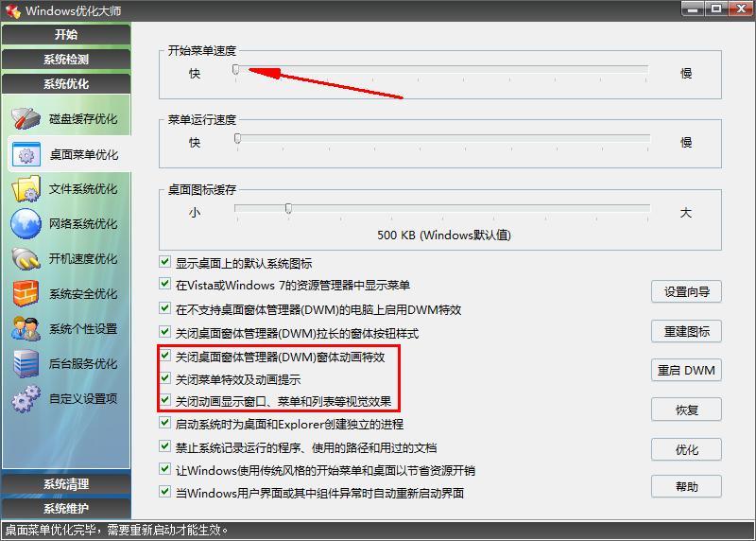Toggle 禁止系统记录运行的程序 checkbox

click(164, 446)
